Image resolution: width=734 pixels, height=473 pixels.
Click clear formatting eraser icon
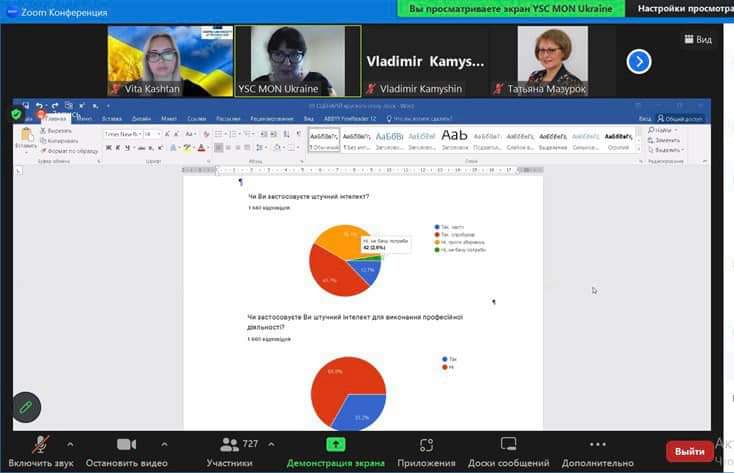(206, 134)
